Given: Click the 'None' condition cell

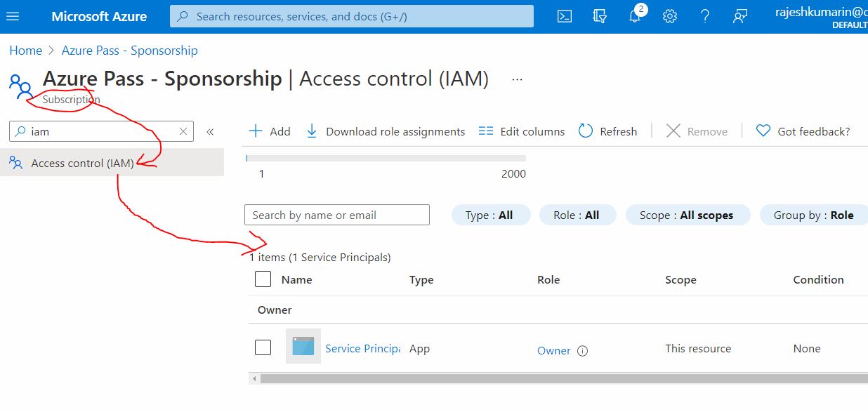Looking at the screenshot, I should 807,348.
